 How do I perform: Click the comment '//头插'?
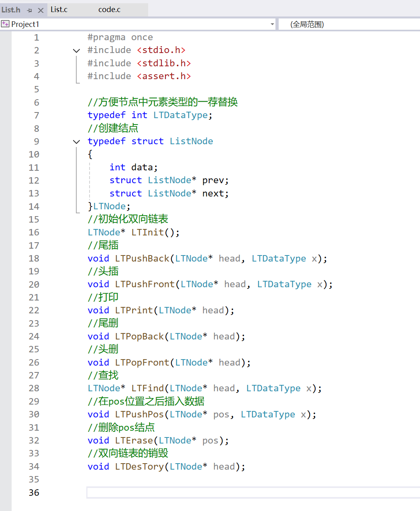click(103, 271)
